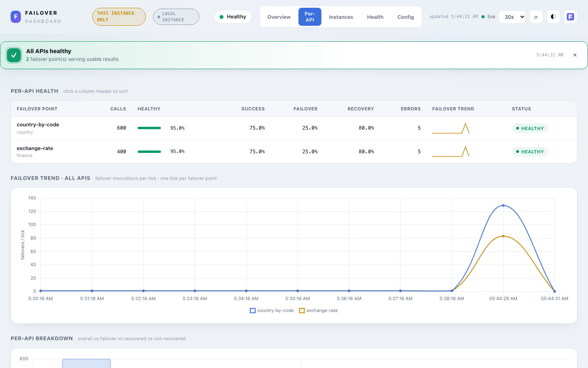Toggle country-by-code series in chart legend
588x368 pixels.
tap(272, 310)
